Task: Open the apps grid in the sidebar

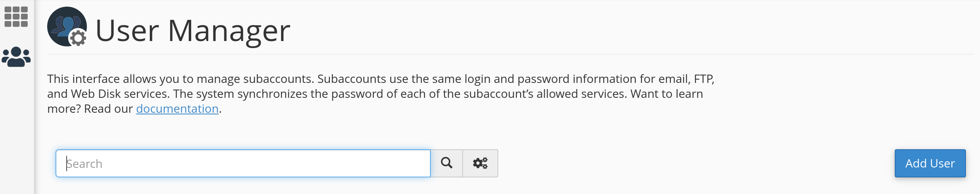Action: [x=16, y=17]
